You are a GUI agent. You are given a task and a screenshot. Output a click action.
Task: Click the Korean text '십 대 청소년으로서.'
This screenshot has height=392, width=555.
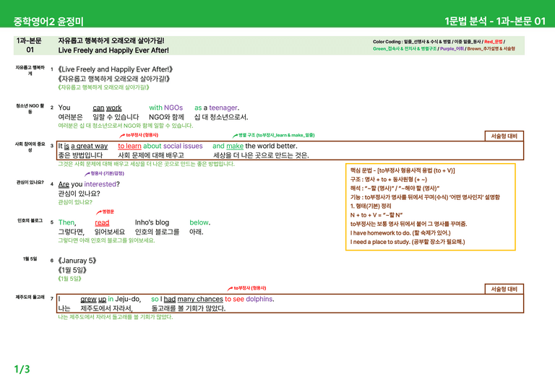(x=221, y=117)
